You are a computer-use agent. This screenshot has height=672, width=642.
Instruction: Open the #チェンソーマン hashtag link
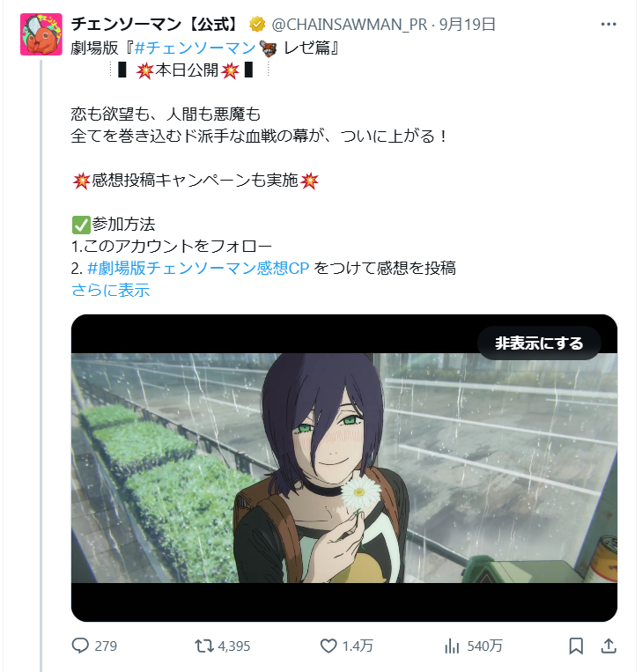point(195,48)
